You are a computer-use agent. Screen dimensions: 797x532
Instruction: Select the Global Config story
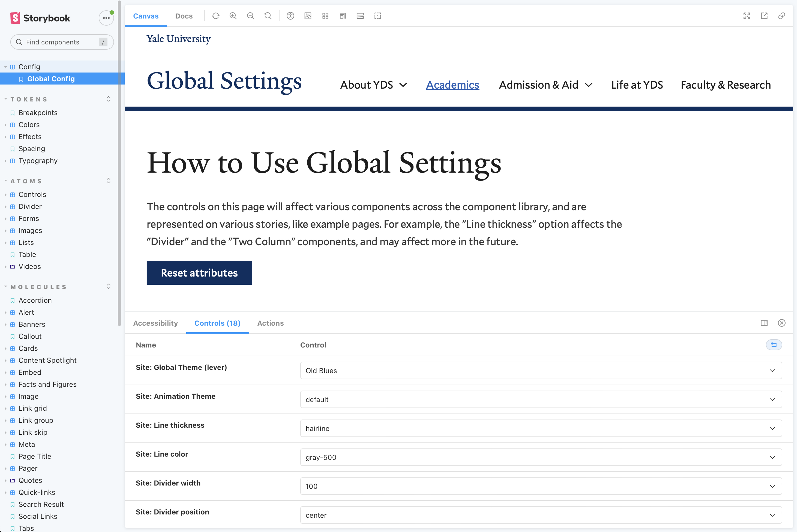coord(62,79)
